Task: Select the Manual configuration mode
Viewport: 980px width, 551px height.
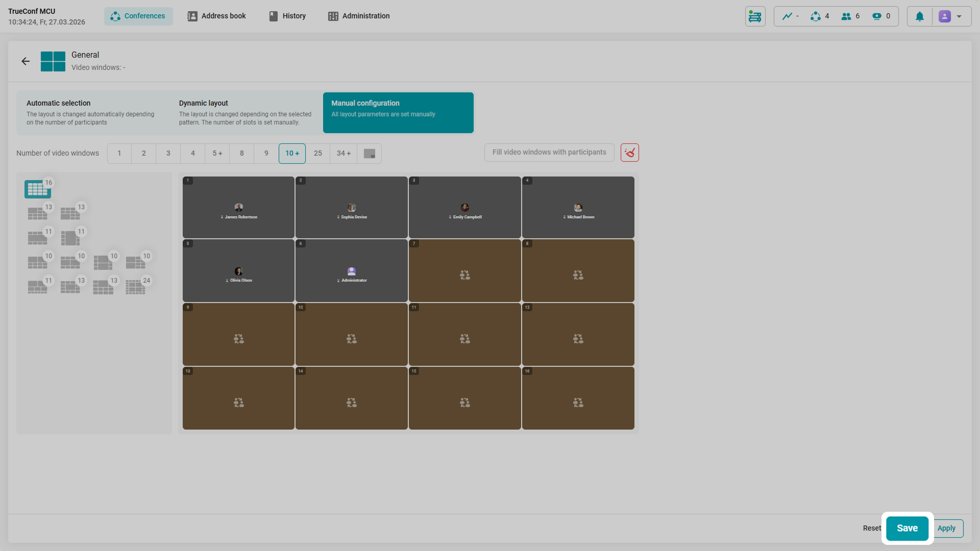Action: (x=398, y=113)
